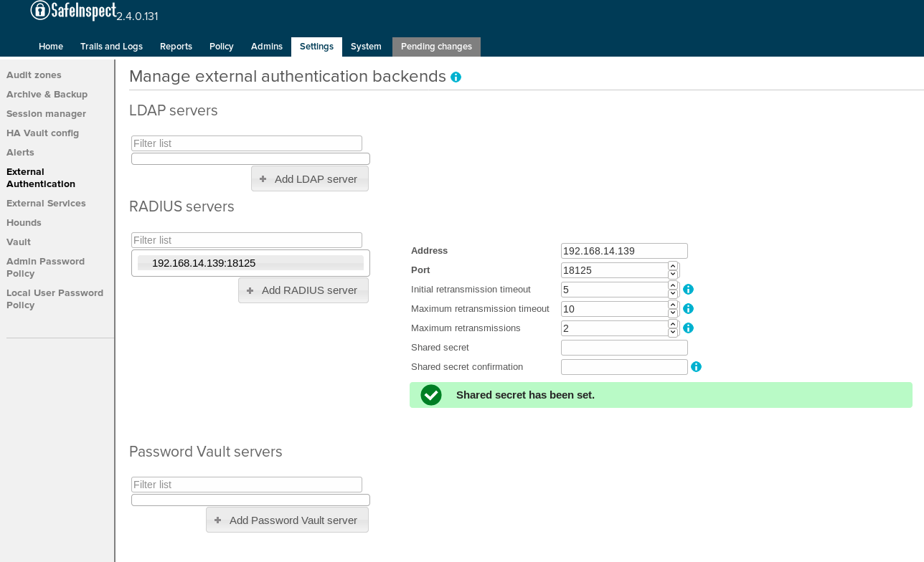Click the info icon beside the page heading
Screen dimensions: 924x562
click(x=456, y=77)
